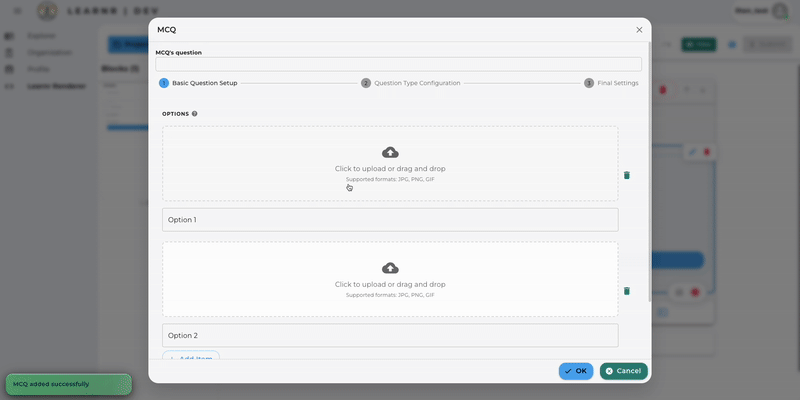
Task: Add another option with Add item
Action: tap(191, 356)
